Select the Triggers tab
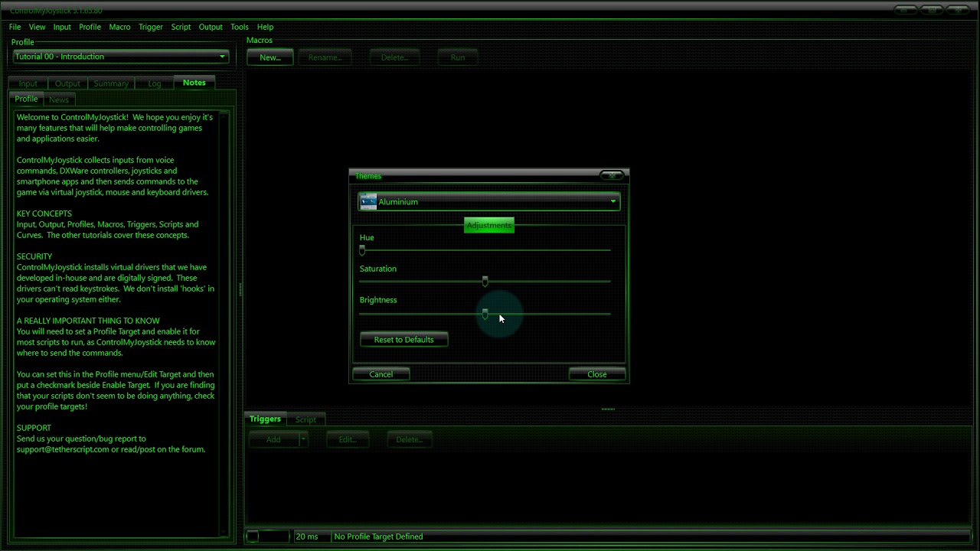 click(265, 419)
